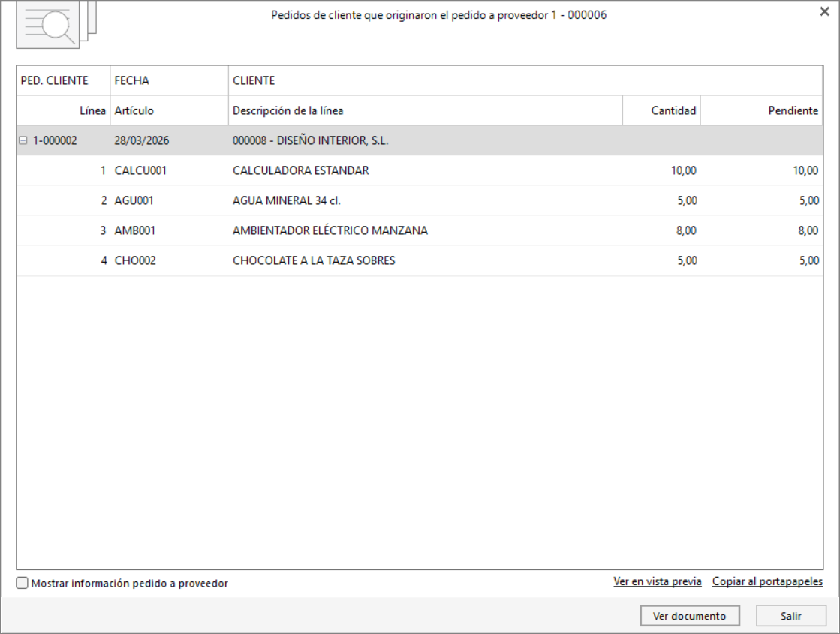Click the Ver documento button
This screenshot has width=840, height=634.
(689, 616)
